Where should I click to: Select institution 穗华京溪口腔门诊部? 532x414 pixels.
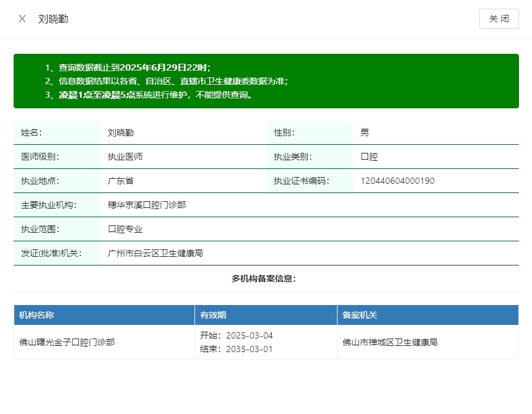[147, 205]
